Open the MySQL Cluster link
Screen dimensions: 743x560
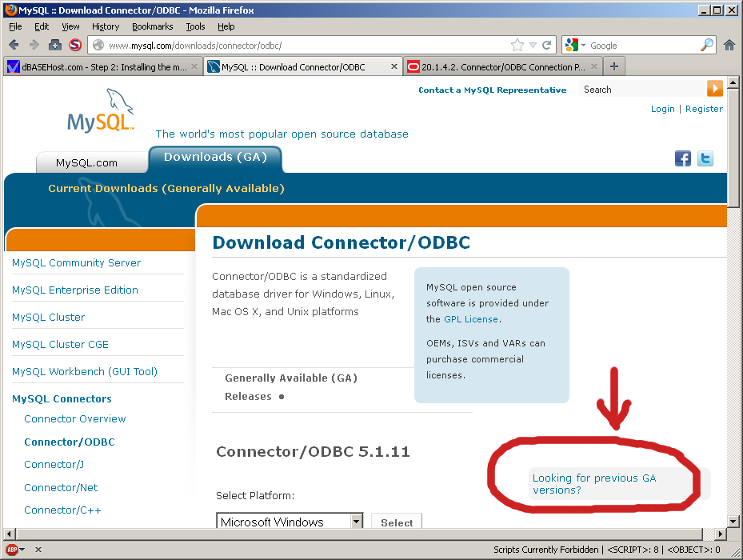pos(48,318)
